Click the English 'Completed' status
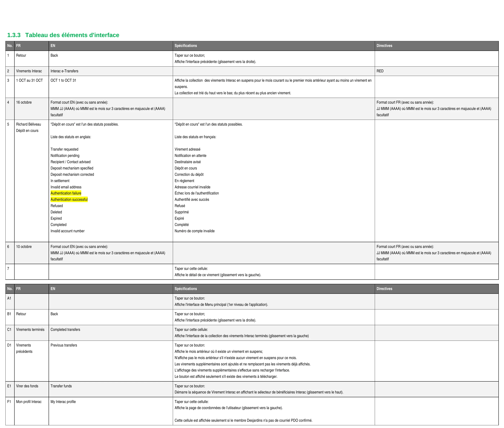Screen dimensions: 504x428 click(58, 225)
